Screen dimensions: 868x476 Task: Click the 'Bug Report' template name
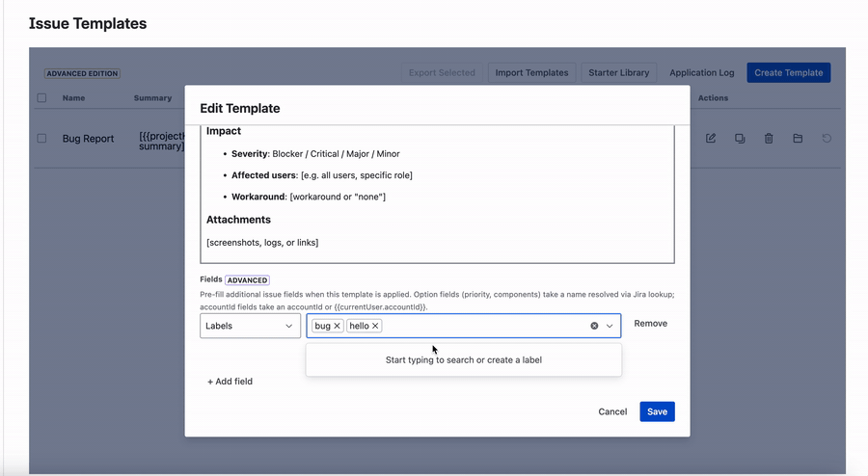pos(88,138)
